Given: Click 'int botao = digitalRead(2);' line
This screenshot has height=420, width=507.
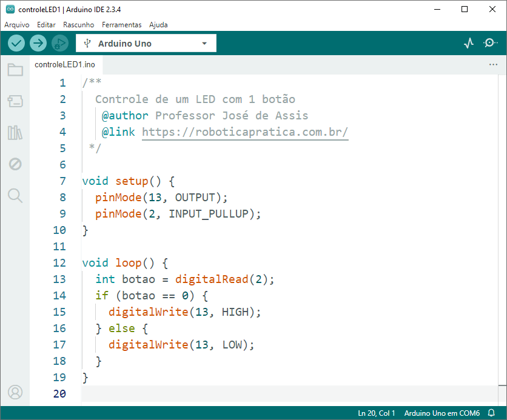Looking at the screenshot, I should (x=185, y=279).
